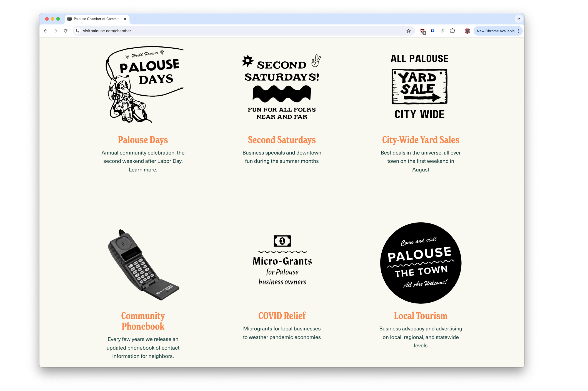Open a new tab with the plus button

[135, 19]
